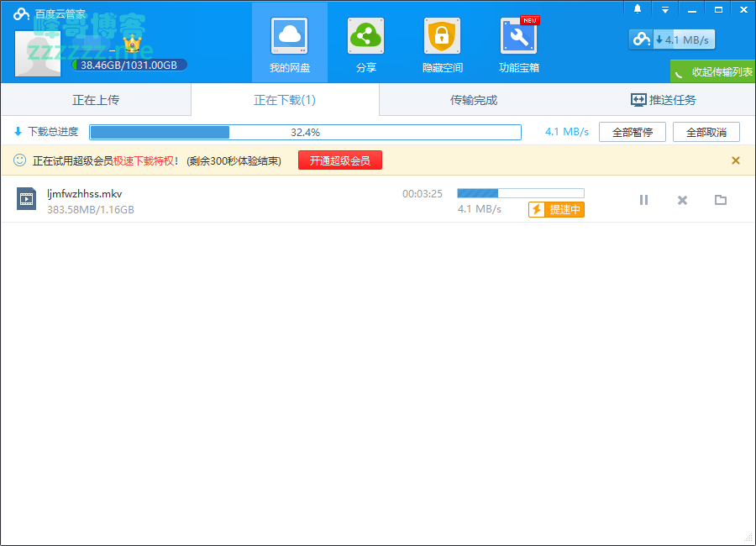
Task: Click the blue down arrow next to 下载总进度
Action: 18,131
